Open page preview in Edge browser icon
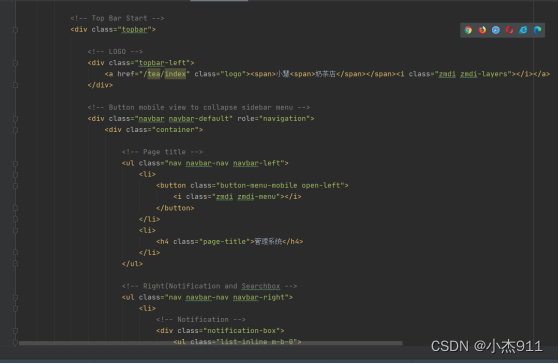The height and width of the screenshot is (364, 559). pyautogui.click(x=537, y=30)
